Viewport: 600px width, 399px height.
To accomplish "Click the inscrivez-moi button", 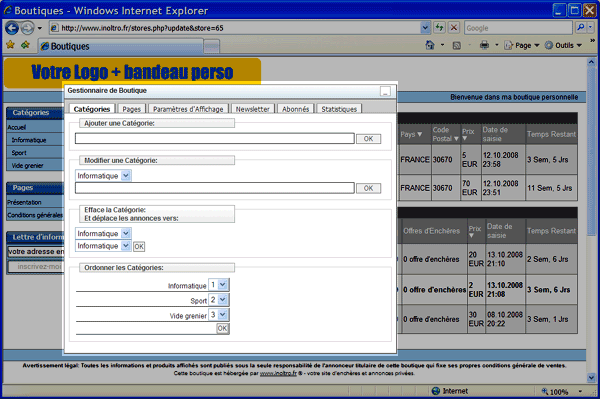I will [36, 267].
